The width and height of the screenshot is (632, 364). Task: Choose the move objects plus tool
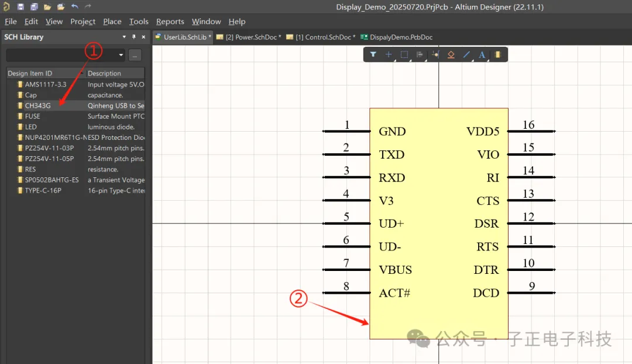click(389, 54)
